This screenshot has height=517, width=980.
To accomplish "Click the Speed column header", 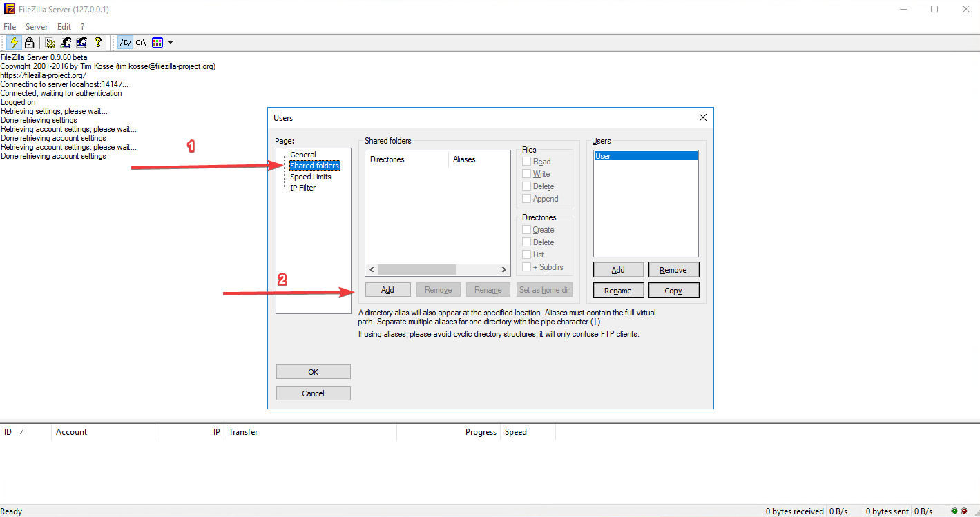I will (528, 432).
